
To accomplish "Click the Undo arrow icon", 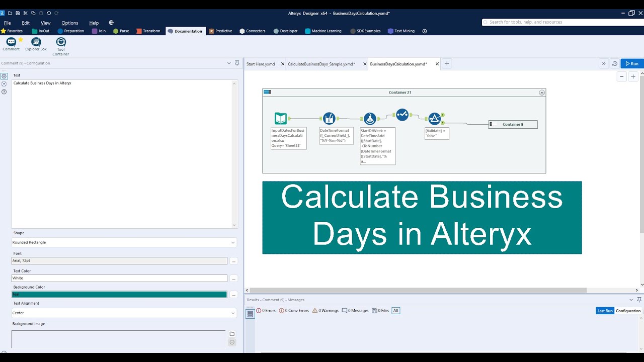I will tap(49, 13).
